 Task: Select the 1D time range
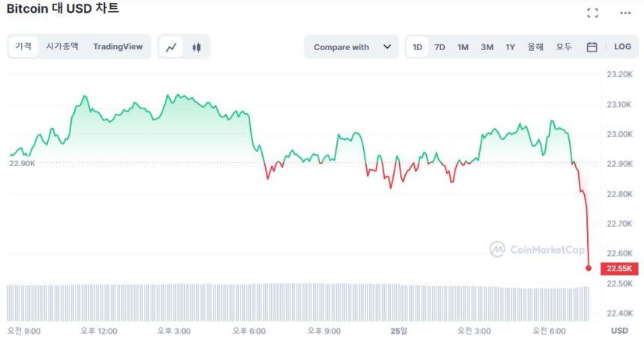tap(417, 47)
